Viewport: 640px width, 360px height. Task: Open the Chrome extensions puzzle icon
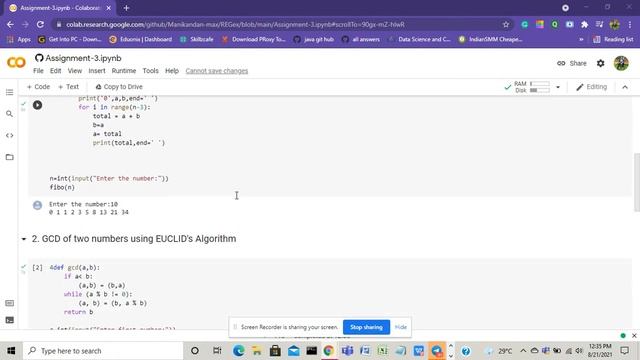click(584, 24)
